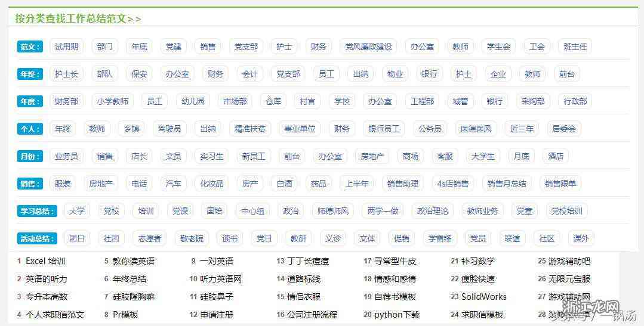The width and height of the screenshot is (644, 326).
Task: Open the 事业单位 tag
Action: pyautogui.click(x=300, y=129)
